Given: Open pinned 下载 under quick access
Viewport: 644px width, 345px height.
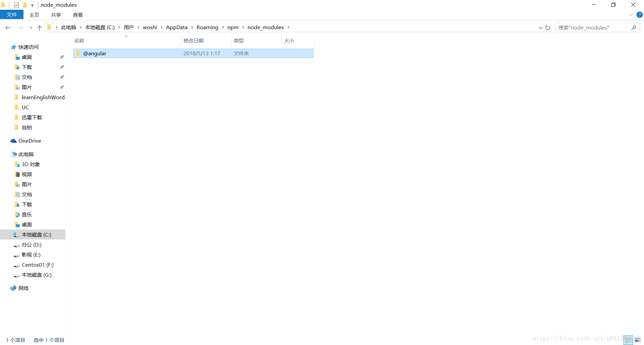Looking at the screenshot, I should click(27, 67).
